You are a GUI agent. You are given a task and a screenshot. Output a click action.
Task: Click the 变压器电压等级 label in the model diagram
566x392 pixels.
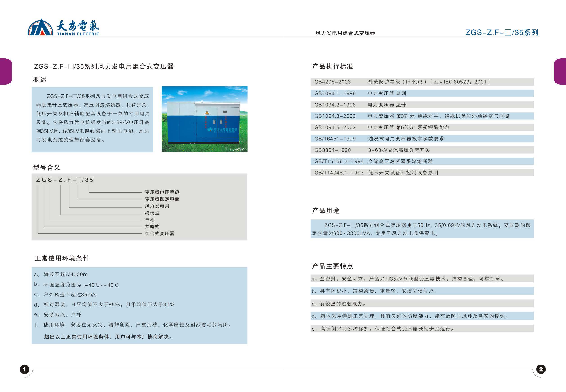(162, 192)
